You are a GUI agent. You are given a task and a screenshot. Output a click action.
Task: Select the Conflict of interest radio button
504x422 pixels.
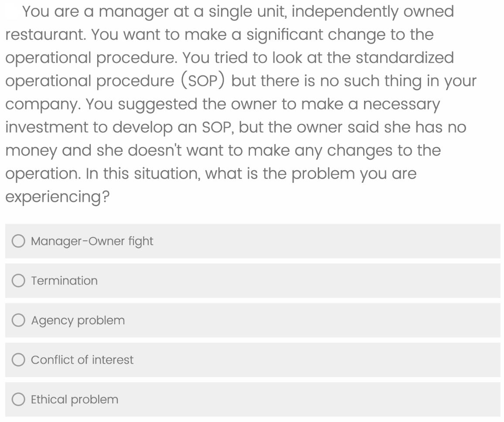(x=18, y=360)
